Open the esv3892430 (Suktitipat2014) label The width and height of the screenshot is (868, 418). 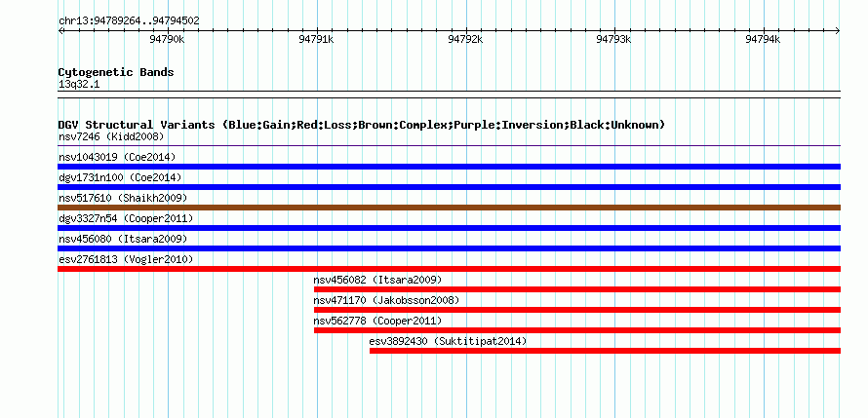448,341
